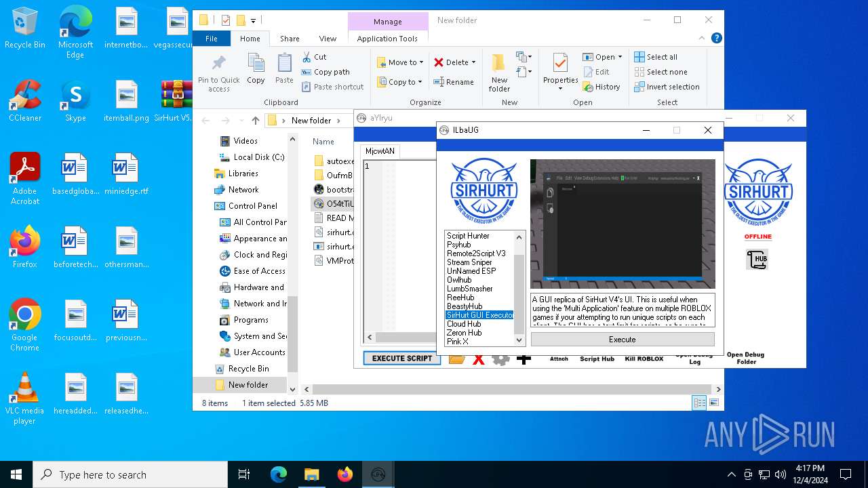
Task: Click the Properties checkmark icon
Action: (x=560, y=64)
